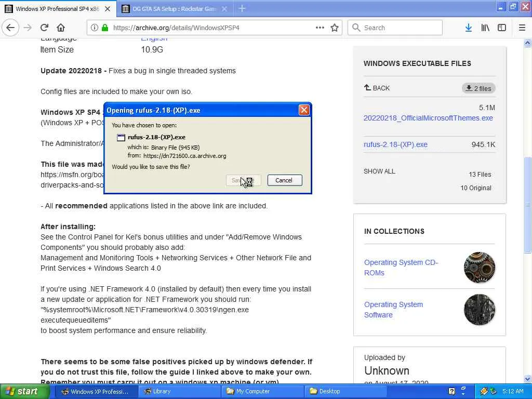Screen dimensions: 532x399
Task: Click the page scrollbar down arrow
Action: 527,379
